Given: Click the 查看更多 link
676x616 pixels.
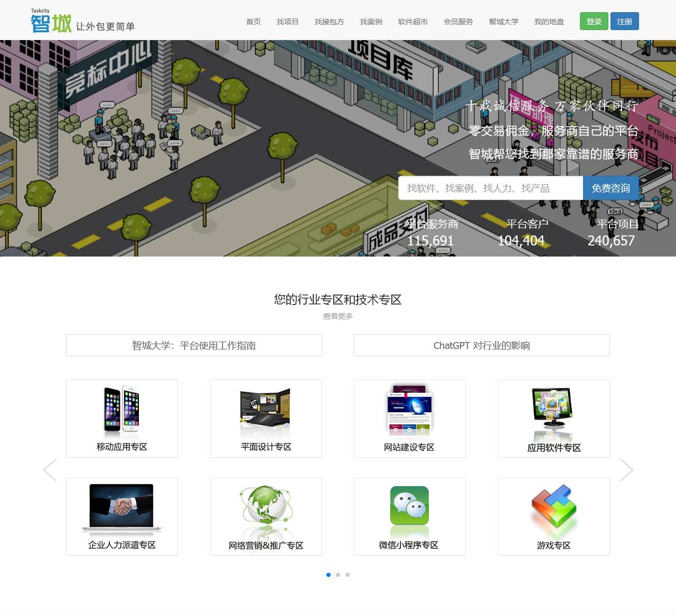Looking at the screenshot, I should [x=338, y=316].
